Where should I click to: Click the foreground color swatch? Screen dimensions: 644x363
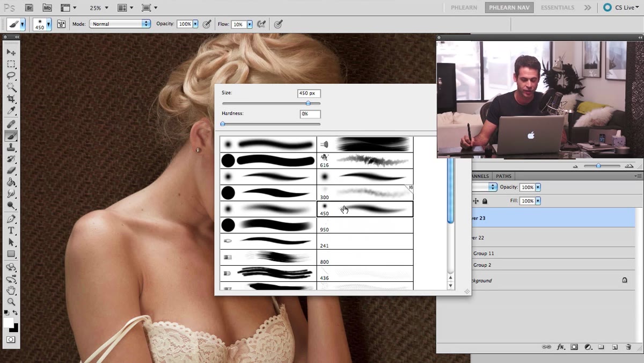(8, 323)
